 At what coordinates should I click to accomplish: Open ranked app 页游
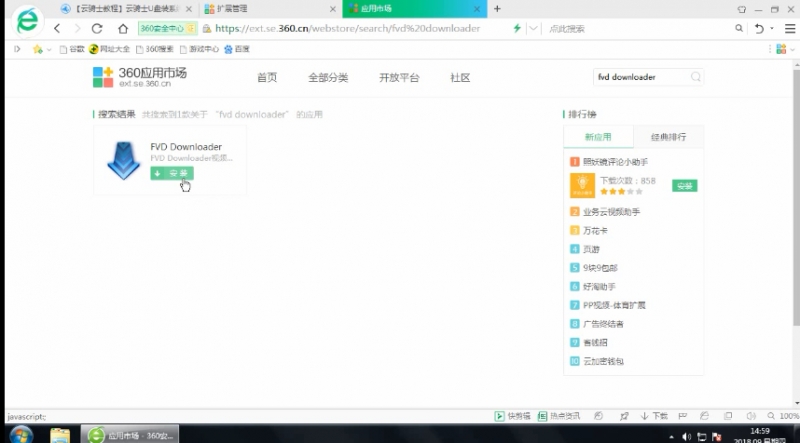[x=591, y=249]
